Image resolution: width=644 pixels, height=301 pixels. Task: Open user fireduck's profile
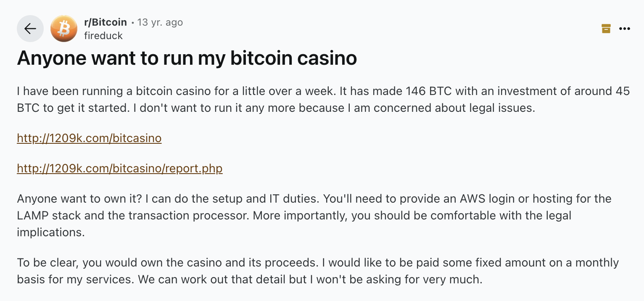click(103, 36)
